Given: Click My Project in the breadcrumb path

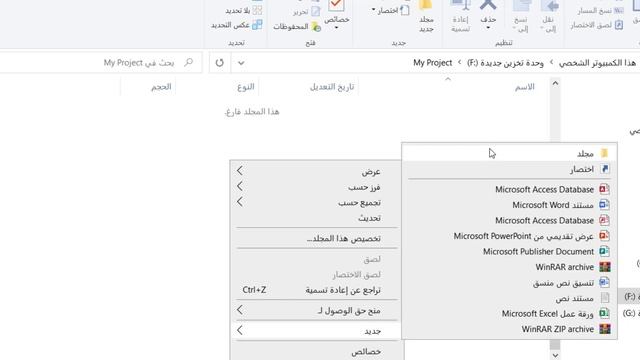Looking at the screenshot, I should click(x=432, y=63).
